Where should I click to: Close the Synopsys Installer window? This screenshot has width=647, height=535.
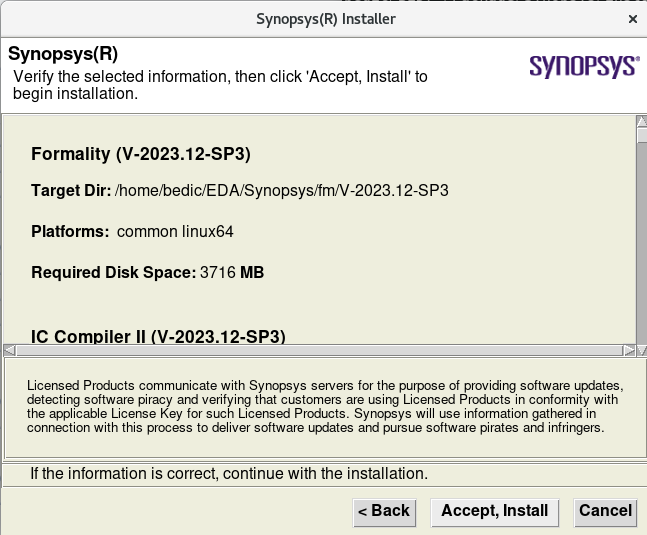pos(632,19)
